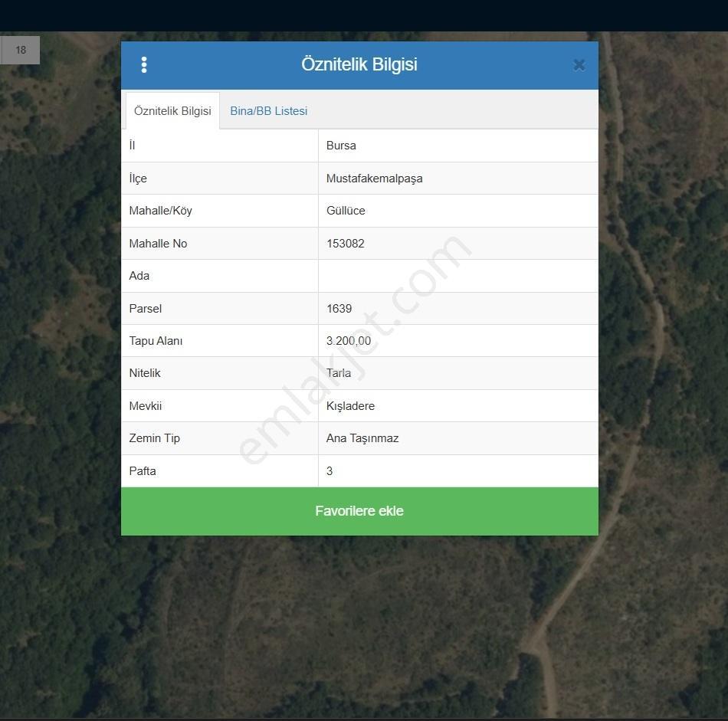The width and height of the screenshot is (728, 721).
Task: Click the Favorilere ekle button
Action: [x=359, y=511]
